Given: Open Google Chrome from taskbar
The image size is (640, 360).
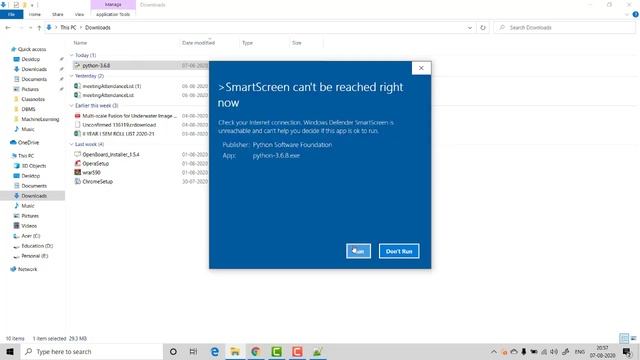Looking at the screenshot, I should [x=256, y=351].
